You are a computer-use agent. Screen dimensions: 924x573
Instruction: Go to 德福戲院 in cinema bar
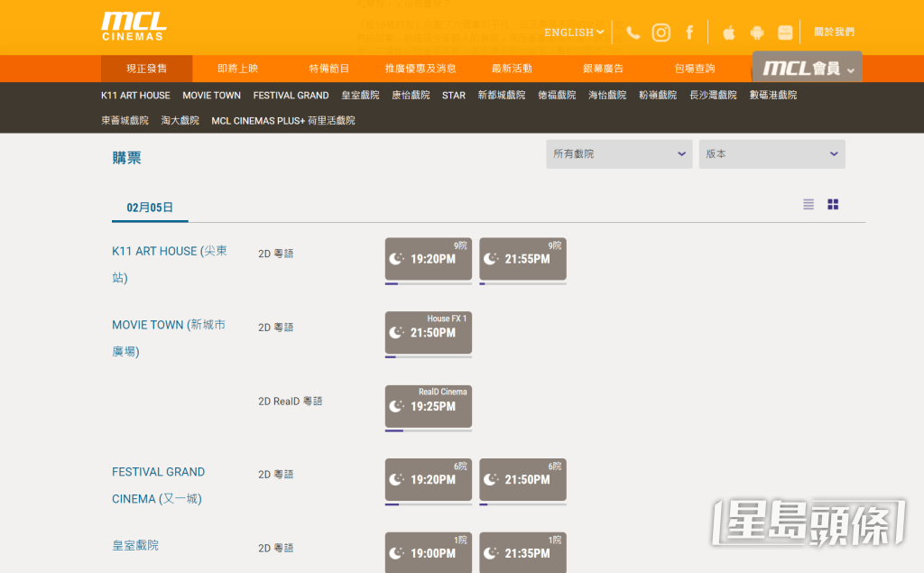pyautogui.click(x=557, y=95)
